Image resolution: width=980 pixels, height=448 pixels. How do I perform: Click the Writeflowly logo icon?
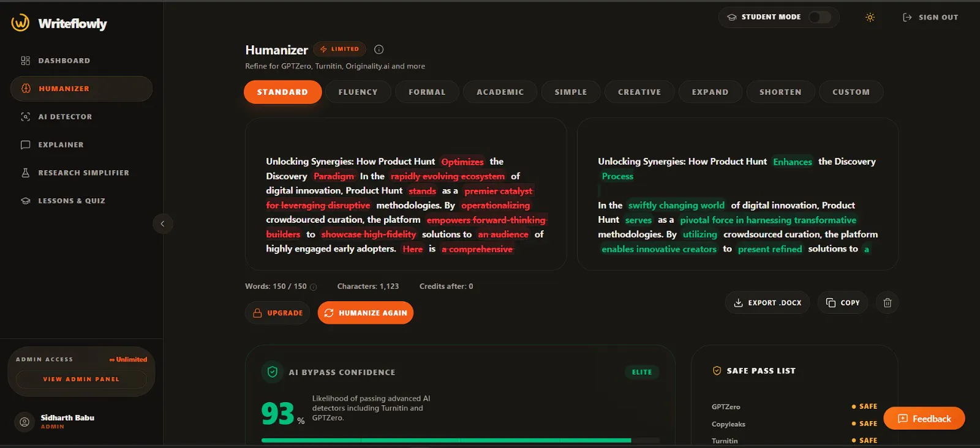[x=20, y=23]
